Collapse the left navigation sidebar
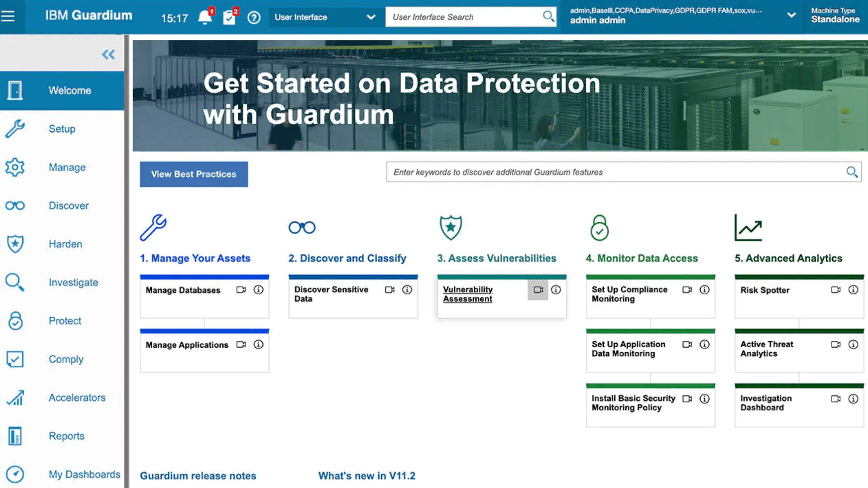Image resolution: width=868 pixels, height=488 pixels. (108, 54)
